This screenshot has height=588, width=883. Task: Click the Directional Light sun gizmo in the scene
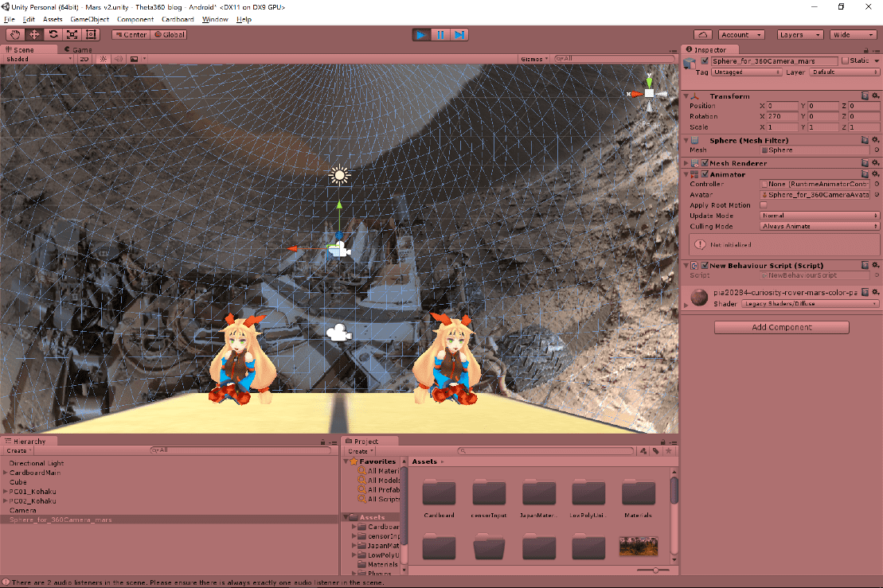(339, 175)
